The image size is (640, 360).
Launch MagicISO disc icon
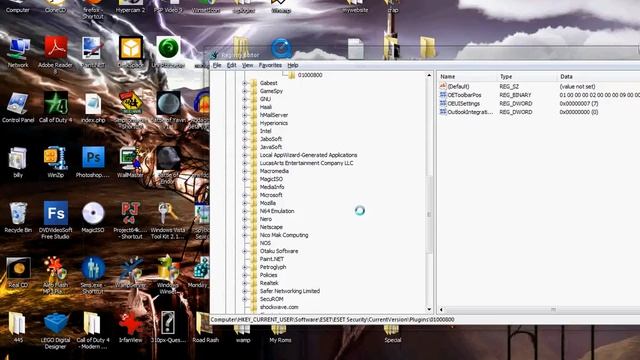point(93,213)
